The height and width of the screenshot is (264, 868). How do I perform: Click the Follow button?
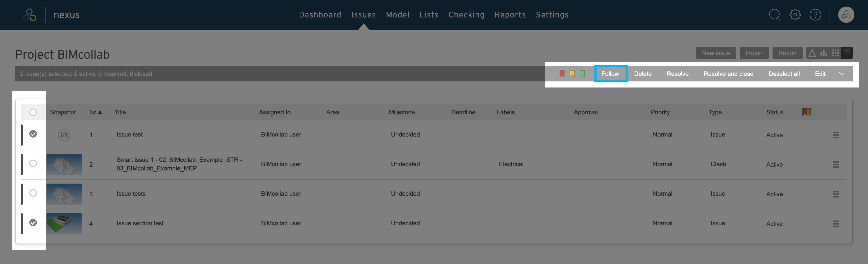[x=610, y=74]
